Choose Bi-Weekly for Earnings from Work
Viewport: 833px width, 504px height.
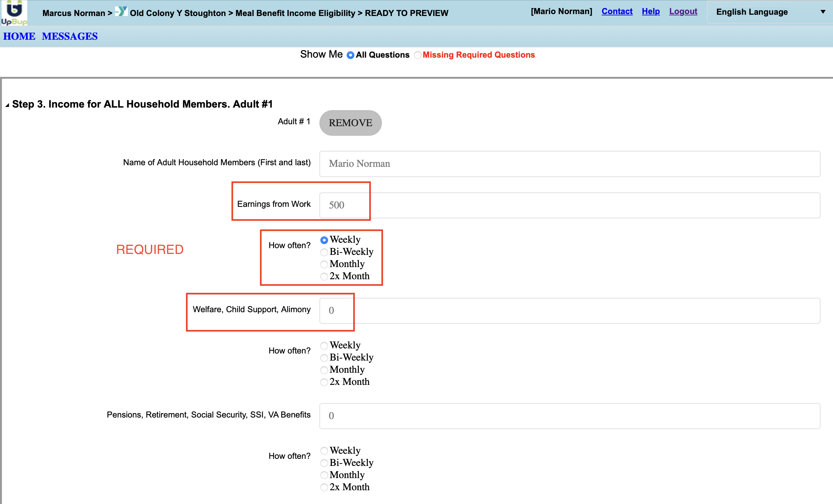coord(324,252)
